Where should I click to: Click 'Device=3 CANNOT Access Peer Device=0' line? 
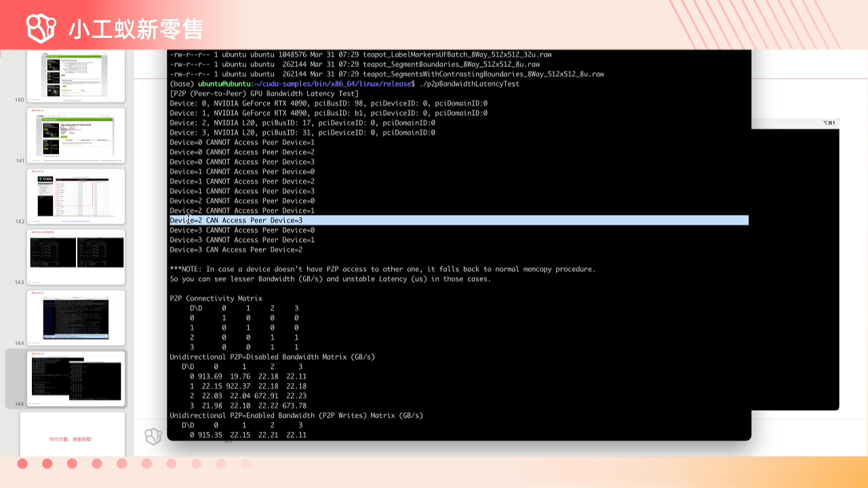(242, 230)
